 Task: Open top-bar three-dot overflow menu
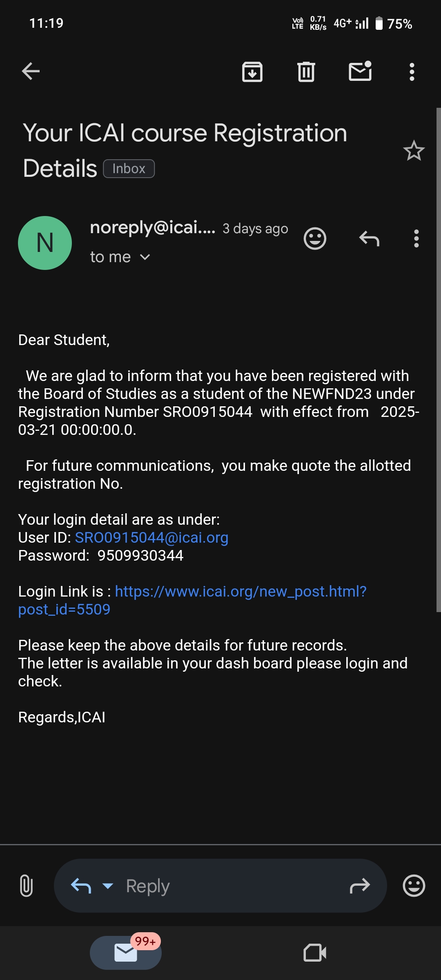[x=412, y=72]
